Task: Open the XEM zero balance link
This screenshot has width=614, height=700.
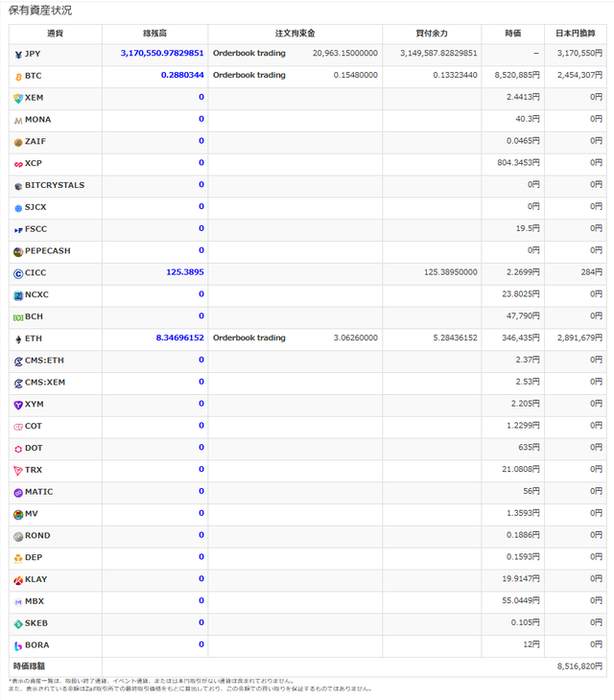Action: (x=201, y=97)
